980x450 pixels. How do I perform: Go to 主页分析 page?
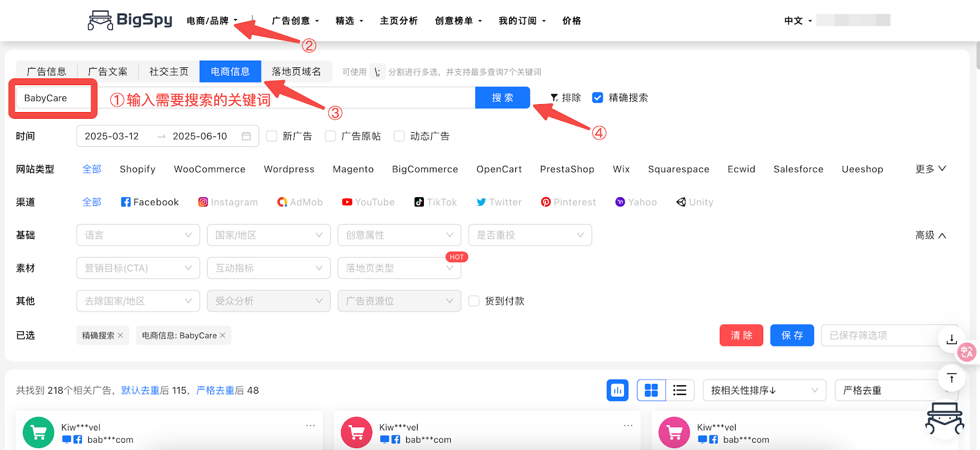(x=399, y=21)
